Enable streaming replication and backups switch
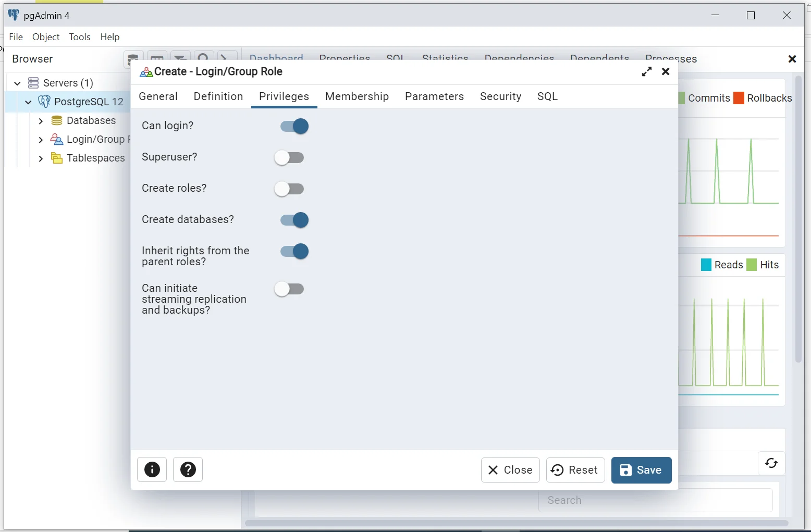 click(289, 289)
